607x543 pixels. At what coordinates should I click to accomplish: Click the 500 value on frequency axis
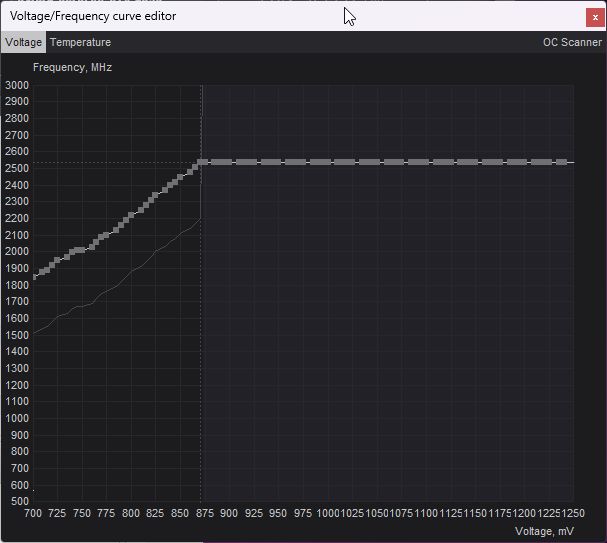(x=20, y=501)
